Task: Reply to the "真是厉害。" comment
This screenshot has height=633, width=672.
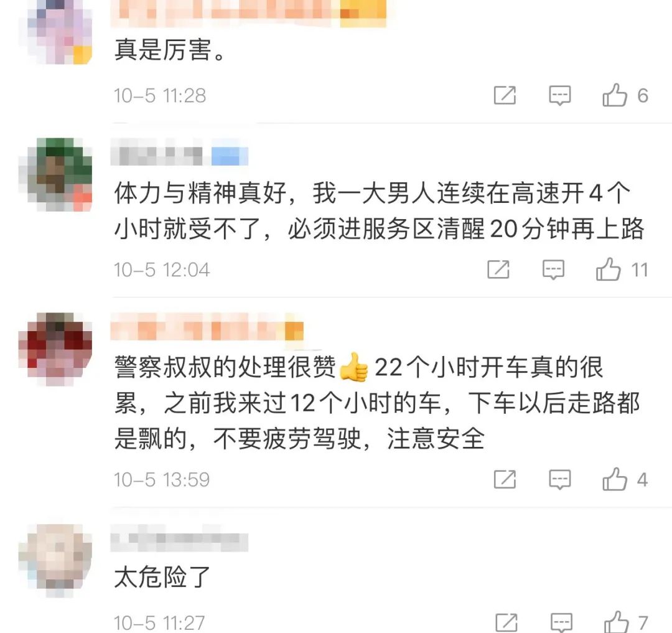Action: click(560, 96)
